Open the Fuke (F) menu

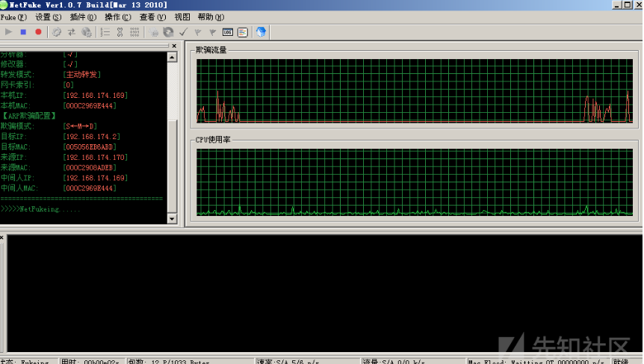pos(13,17)
